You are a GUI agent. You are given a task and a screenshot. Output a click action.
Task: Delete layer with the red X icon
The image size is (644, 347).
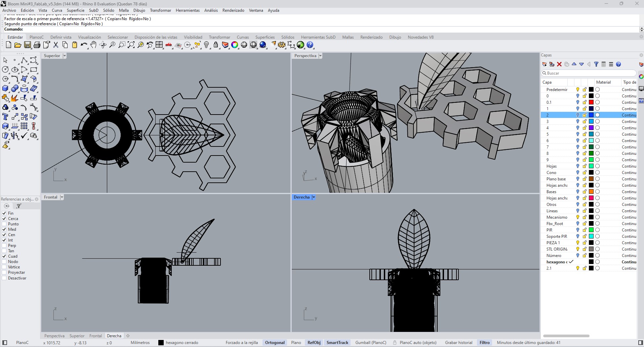click(559, 64)
